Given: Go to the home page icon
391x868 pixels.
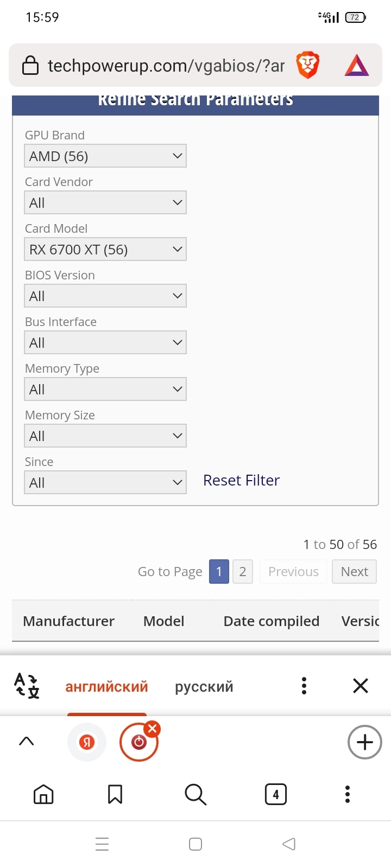Looking at the screenshot, I should tap(43, 794).
